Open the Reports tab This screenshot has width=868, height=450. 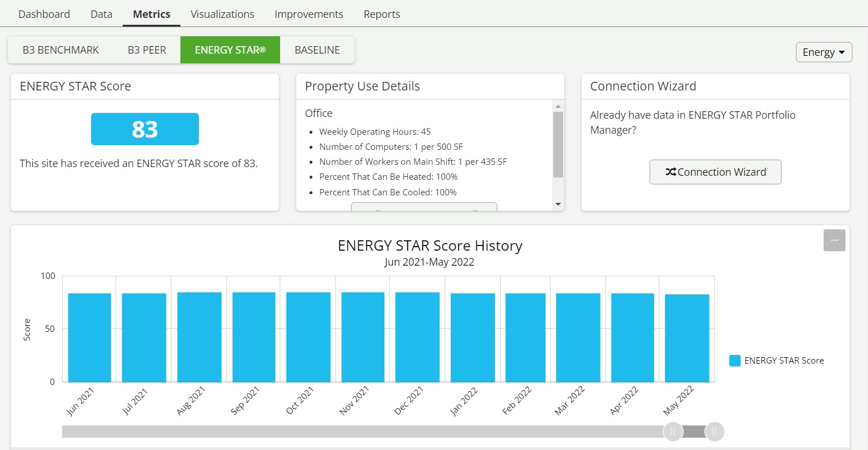(x=382, y=14)
